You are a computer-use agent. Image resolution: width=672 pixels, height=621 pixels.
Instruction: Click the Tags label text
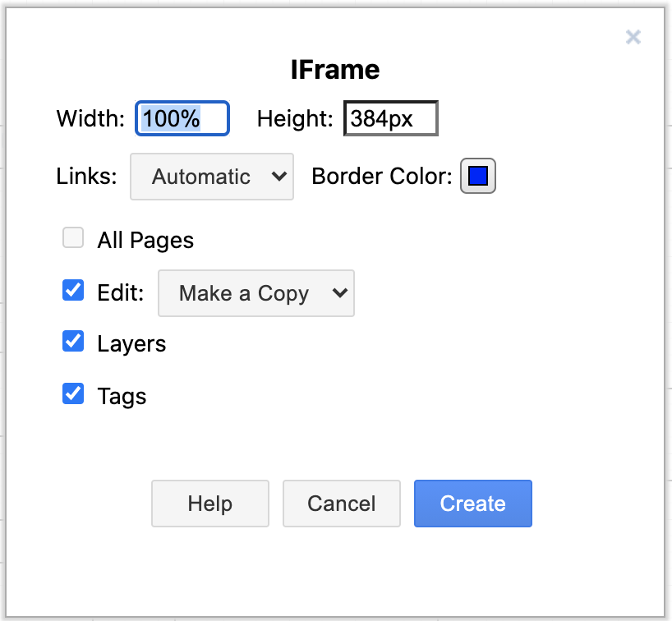click(x=122, y=397)
